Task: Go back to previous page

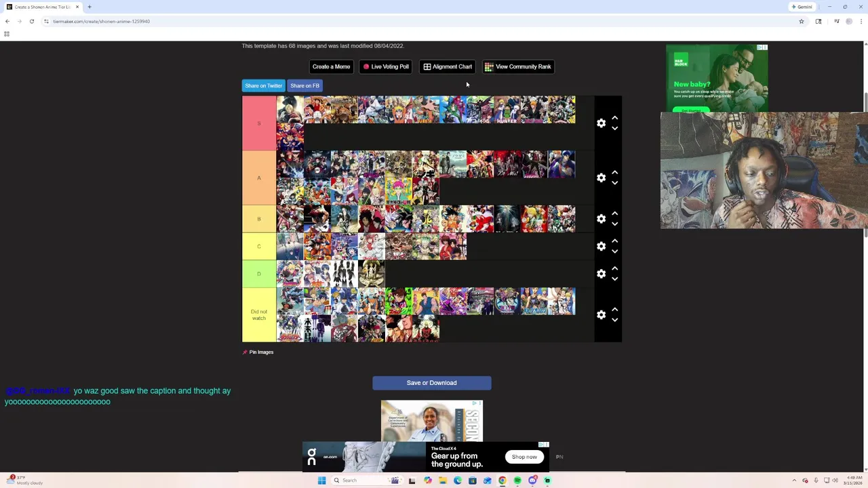Action: coord(7,21)
